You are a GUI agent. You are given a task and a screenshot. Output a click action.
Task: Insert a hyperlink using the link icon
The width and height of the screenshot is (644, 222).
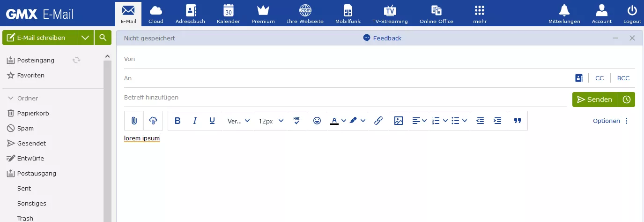point(378,121)
